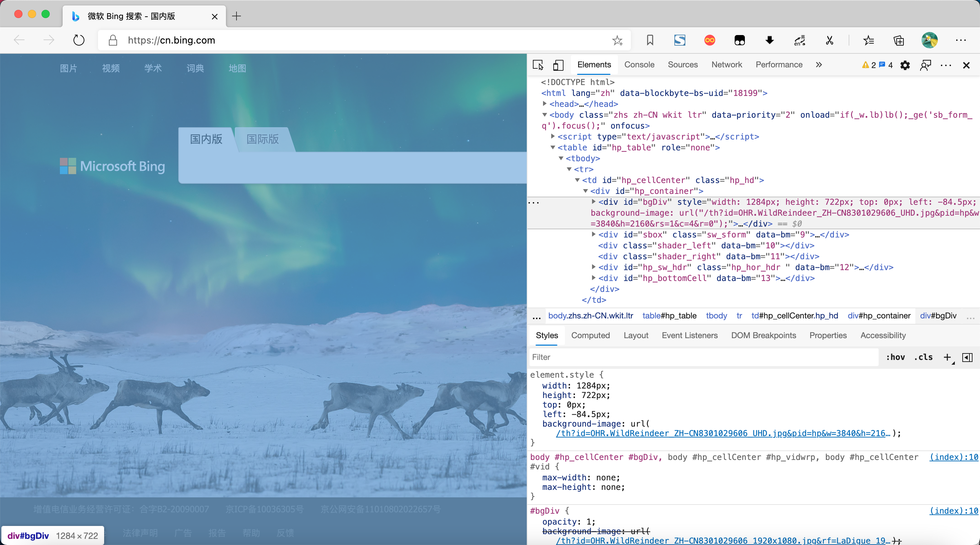The image size is (980, 545).
Task: Open the 视频 link on Bing
Action: click(111, 68)
